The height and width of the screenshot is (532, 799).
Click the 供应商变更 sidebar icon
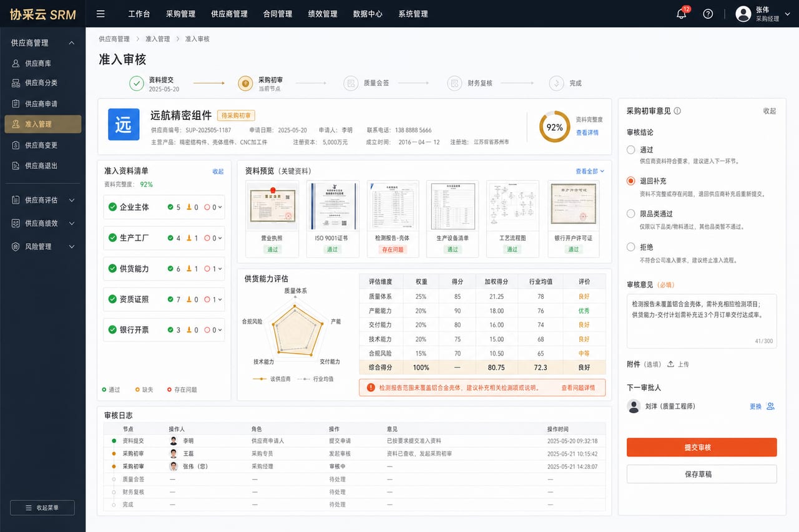(16, 145)
